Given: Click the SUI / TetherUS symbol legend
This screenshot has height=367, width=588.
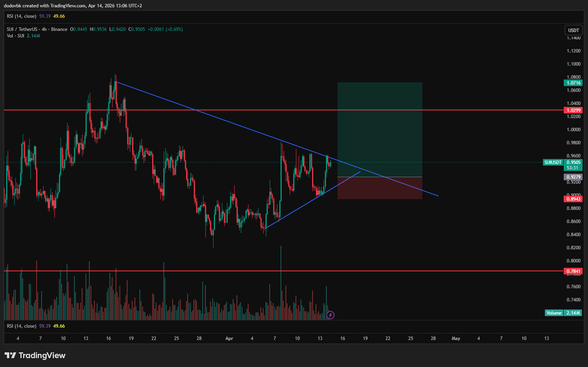Looking at the screenshot, I should (x=37, y=29).
